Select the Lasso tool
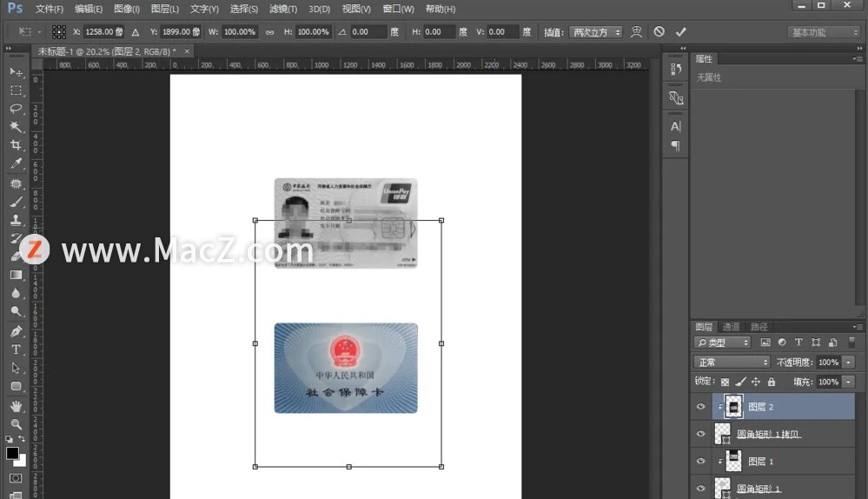This screenshot has height=499, width=868. point(16,109)
